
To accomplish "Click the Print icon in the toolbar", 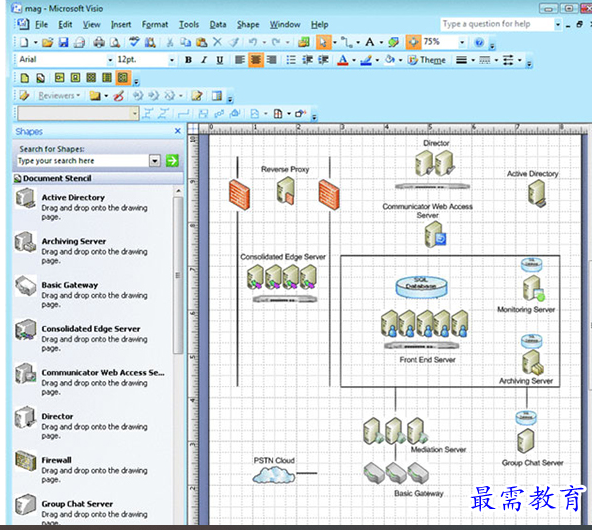I will tap(99, 42).
